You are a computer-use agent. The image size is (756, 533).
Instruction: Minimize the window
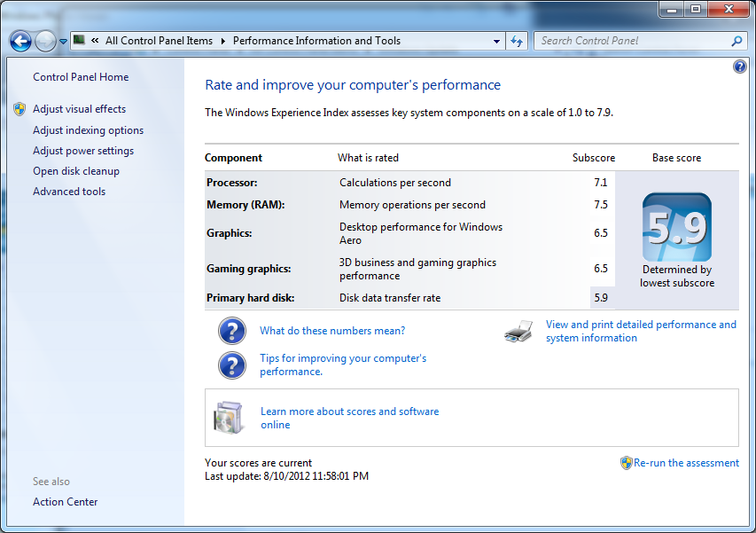click(672, 9)
